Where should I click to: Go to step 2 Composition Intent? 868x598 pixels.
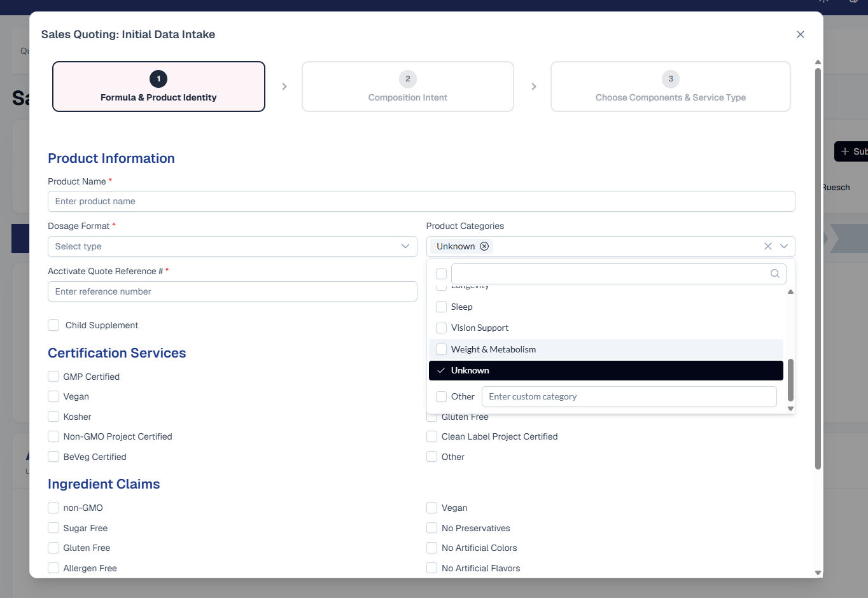[408, 87]
